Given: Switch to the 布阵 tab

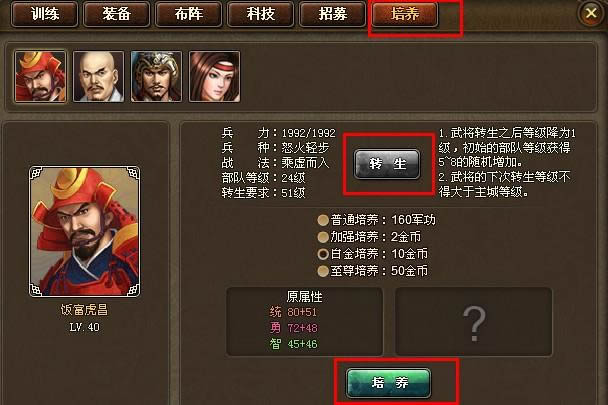Looking at the screenshot, I should coord(188,14).
